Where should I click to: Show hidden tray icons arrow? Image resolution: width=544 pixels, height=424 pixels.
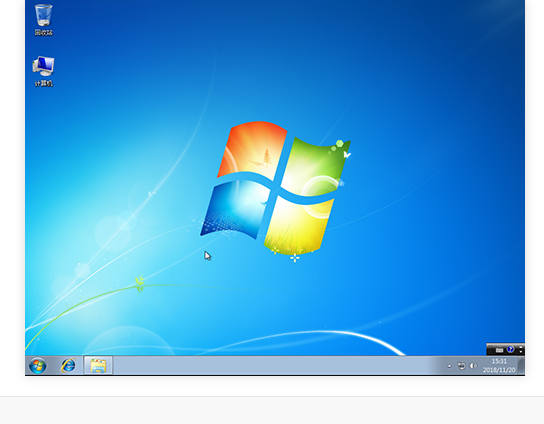[450, 366]
